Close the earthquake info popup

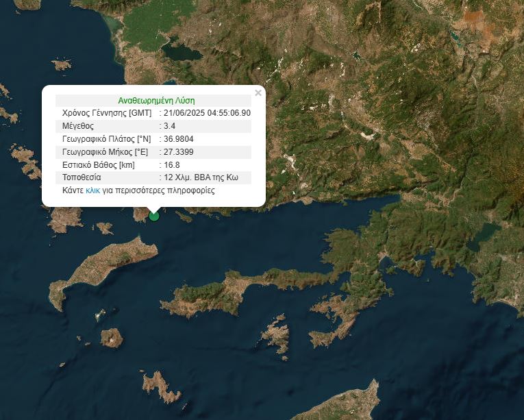point(258,93)
